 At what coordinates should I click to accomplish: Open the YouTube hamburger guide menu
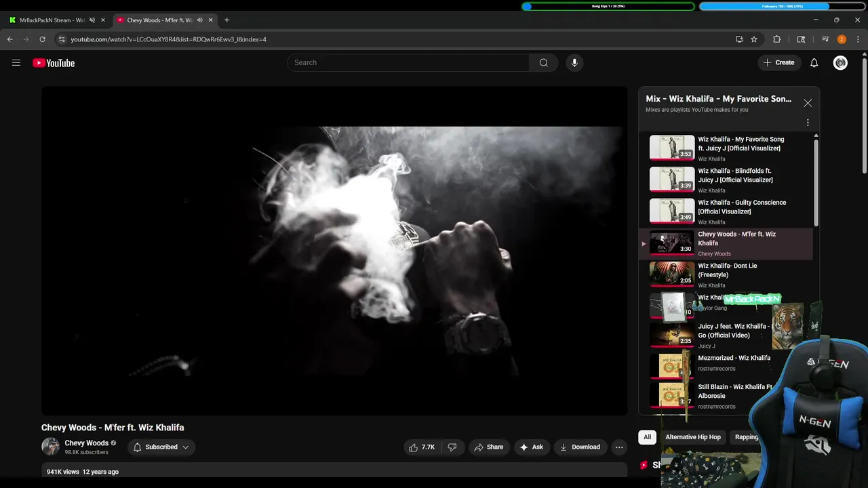(16, 63)
